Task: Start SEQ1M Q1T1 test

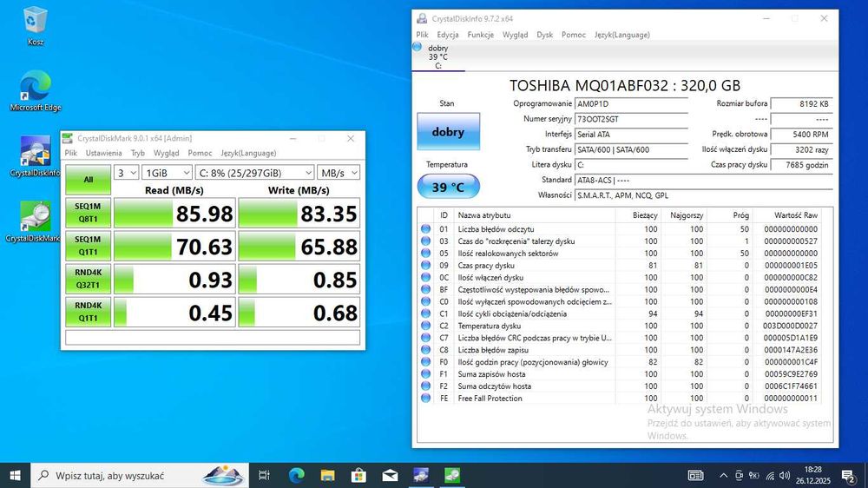Action: click(88, 246)
